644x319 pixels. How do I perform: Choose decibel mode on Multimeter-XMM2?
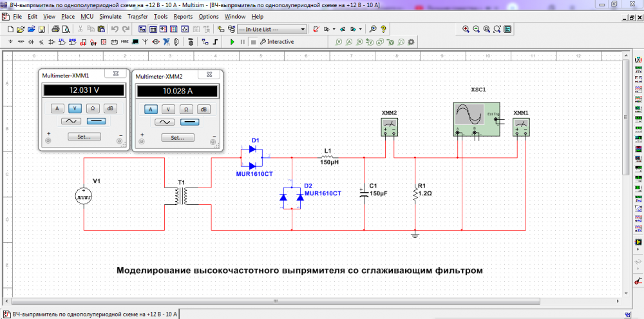204,109
